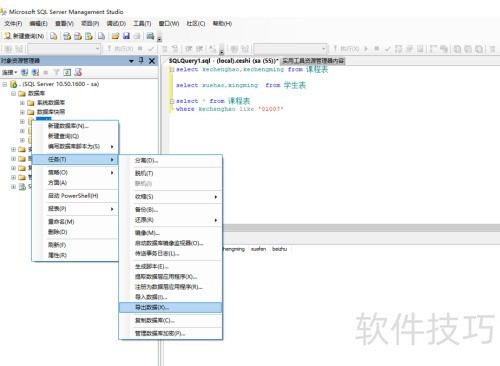This screenshot has width=500, height=366.
Task: Open the 项目(P) menu
Action: [x=90, y=24]
